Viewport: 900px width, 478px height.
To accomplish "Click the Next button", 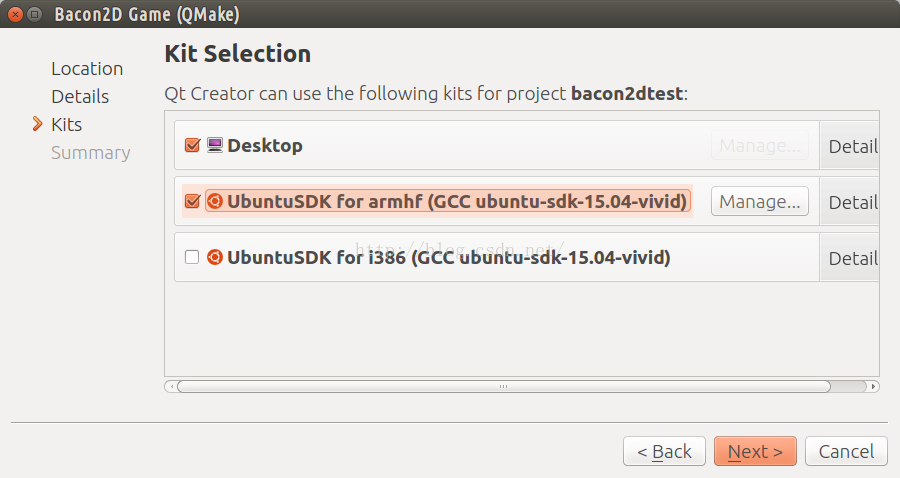I will [x=755, y=452].
